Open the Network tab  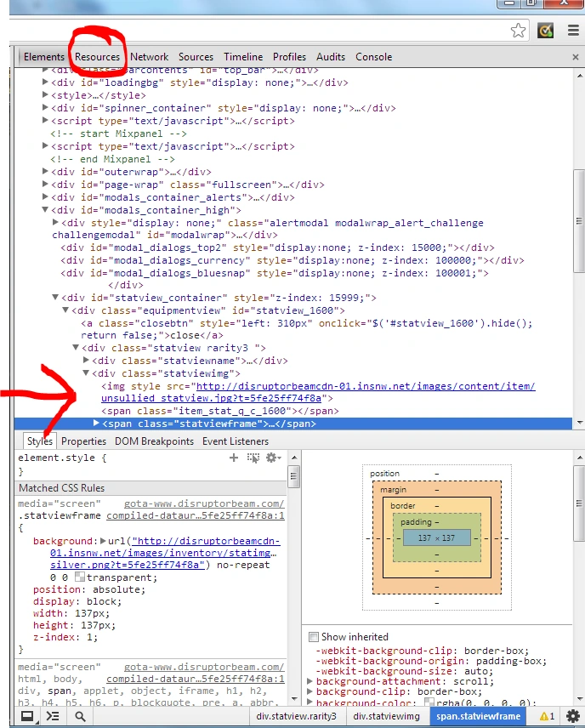[149, 57]
